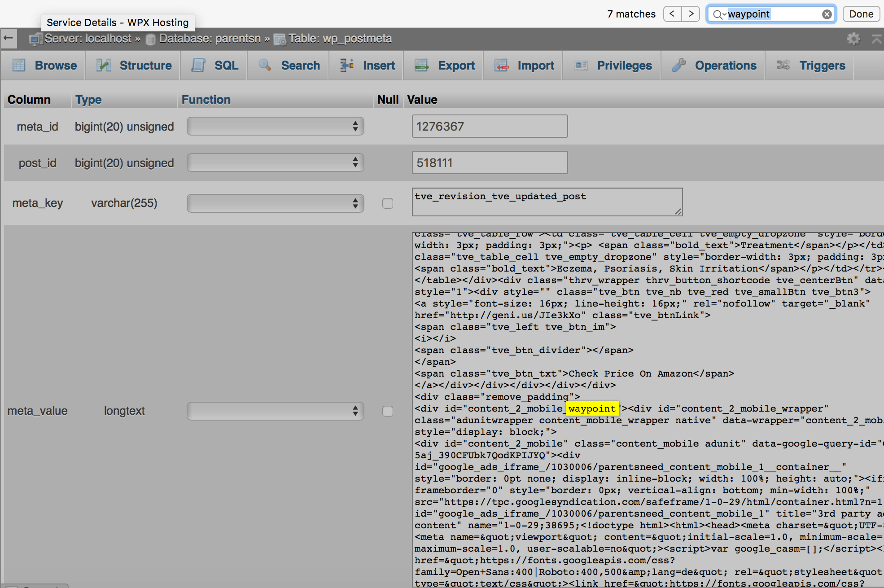Open Function dropdown for meta_key

[275, 203]
